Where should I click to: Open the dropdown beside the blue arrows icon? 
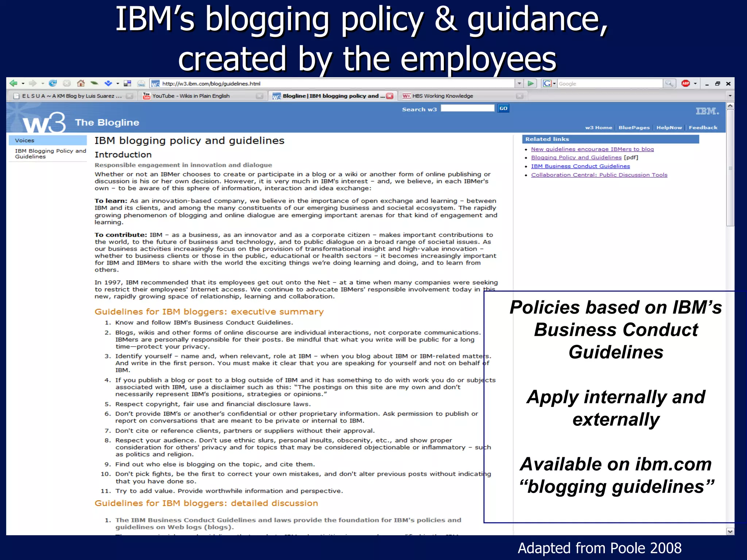pos(117,83)
